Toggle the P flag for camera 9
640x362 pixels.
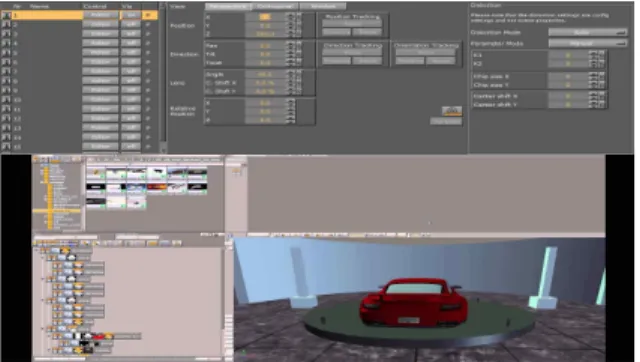click(149, 90)
